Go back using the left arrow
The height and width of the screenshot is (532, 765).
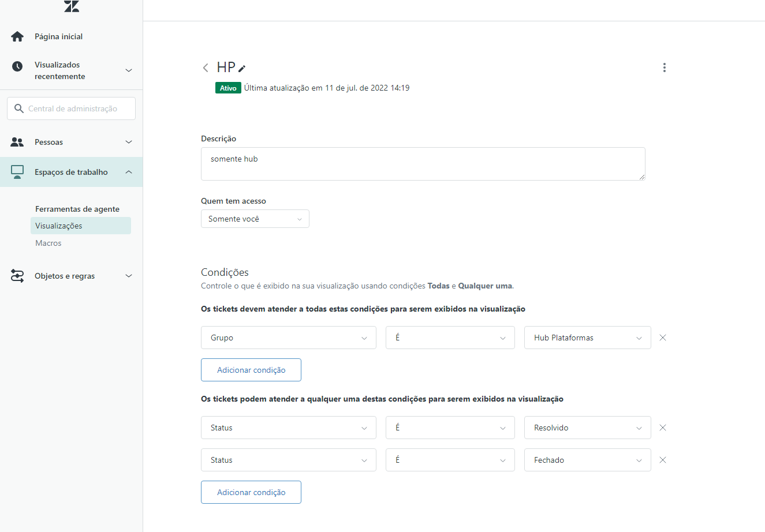tap(206, 68)
